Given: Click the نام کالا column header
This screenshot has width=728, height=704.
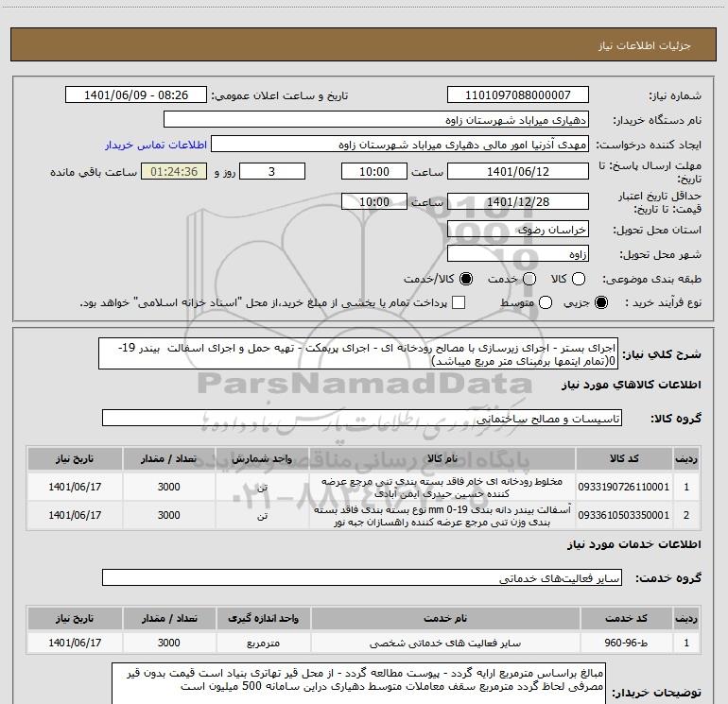Looking at the screenshot, I should coord(442,458).
